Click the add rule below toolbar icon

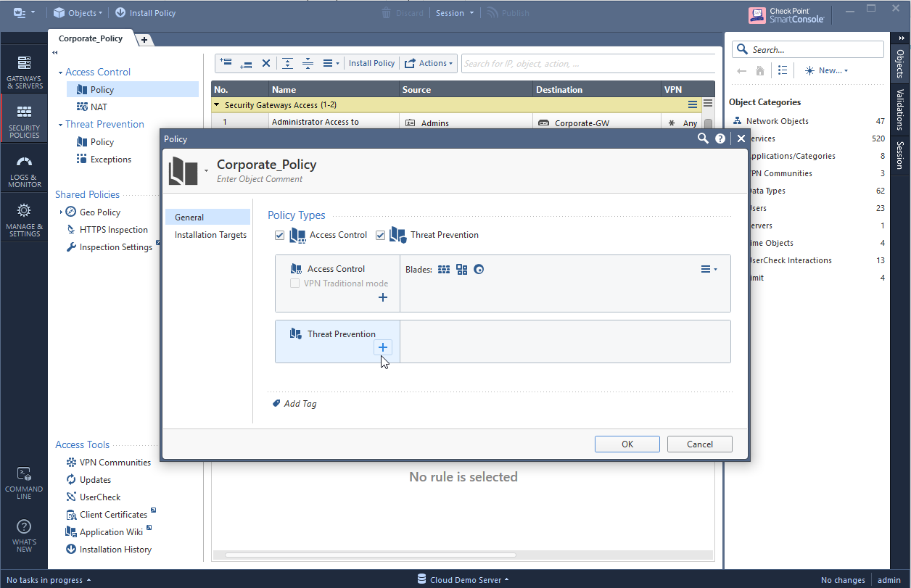coord(246,63)
